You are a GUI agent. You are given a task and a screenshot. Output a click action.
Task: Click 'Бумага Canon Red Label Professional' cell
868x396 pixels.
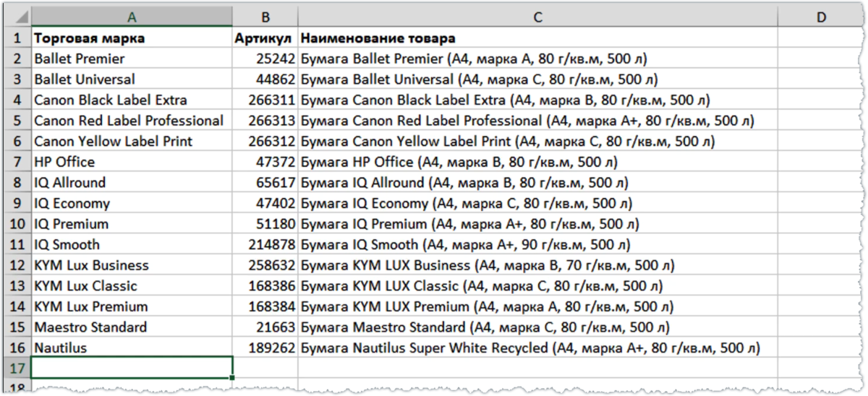(x=537, y=121)
